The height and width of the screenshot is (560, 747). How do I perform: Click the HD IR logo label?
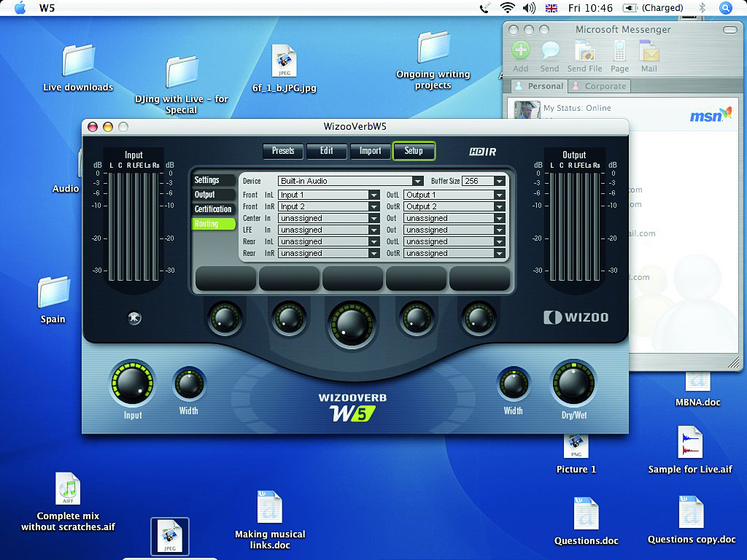coord(483,152)
